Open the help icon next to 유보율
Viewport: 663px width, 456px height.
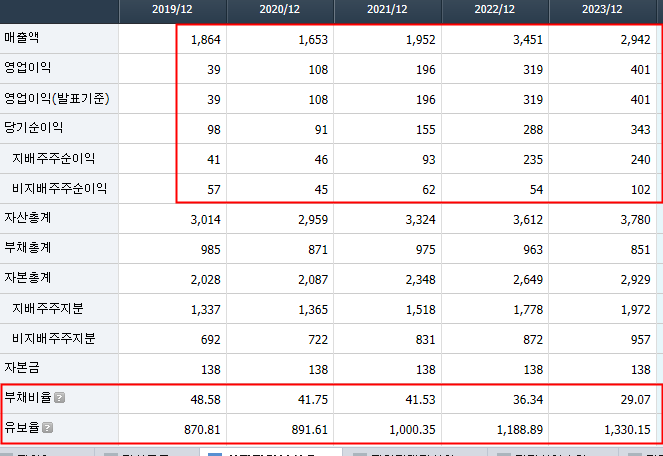click(x=48, y=428)
